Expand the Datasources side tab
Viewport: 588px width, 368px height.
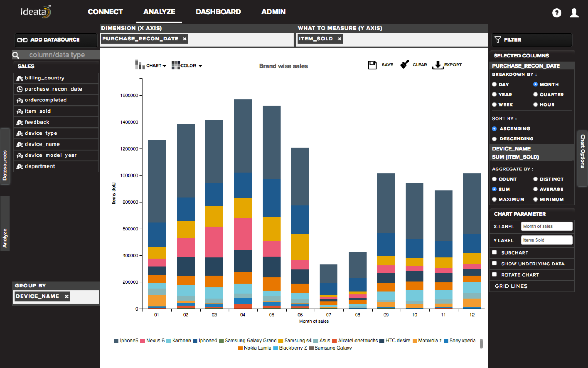click(5, 156)
